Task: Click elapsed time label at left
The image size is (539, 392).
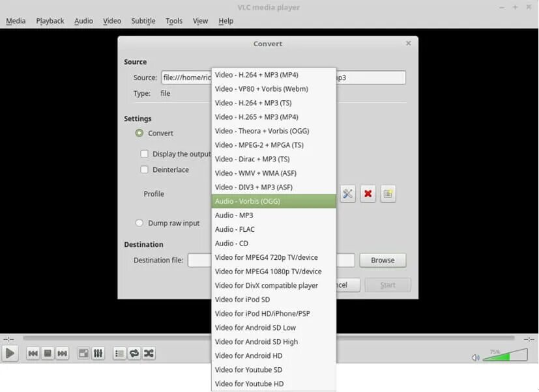Action: point(8,339)
